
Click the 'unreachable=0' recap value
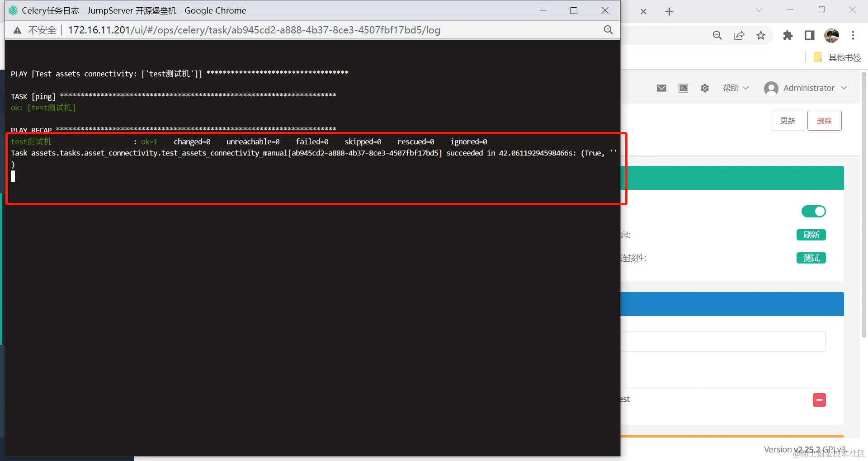click(253, 142)
